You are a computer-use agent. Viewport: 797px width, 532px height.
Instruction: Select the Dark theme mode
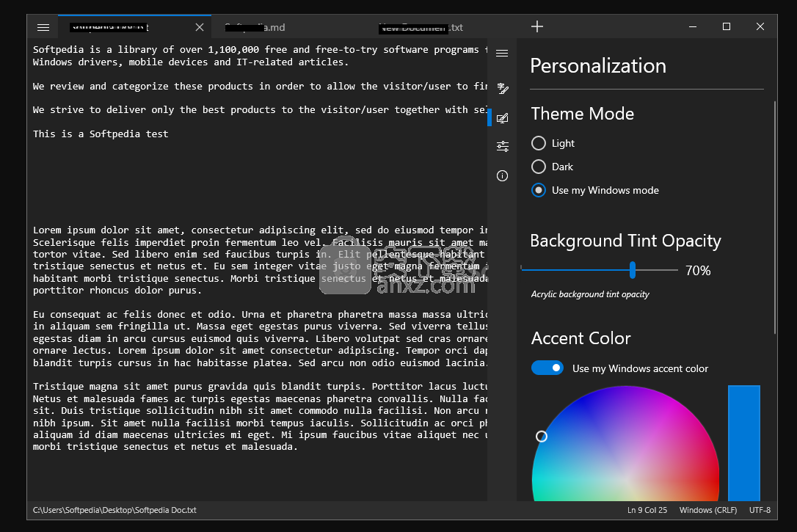[552, 167]
